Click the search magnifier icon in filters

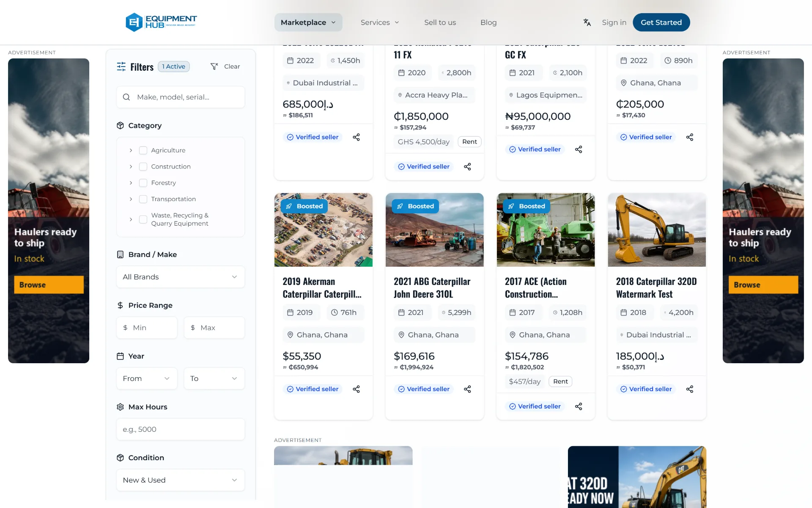[126, 97]
